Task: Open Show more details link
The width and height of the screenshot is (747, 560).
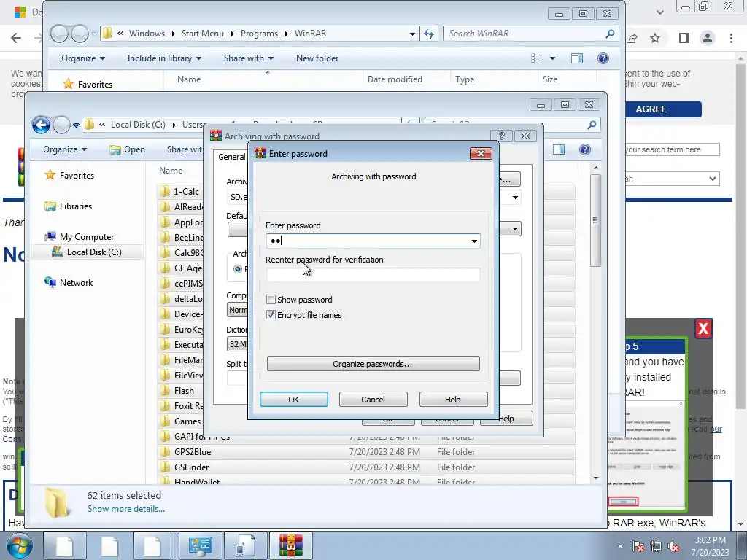Action: pos(126,508)
